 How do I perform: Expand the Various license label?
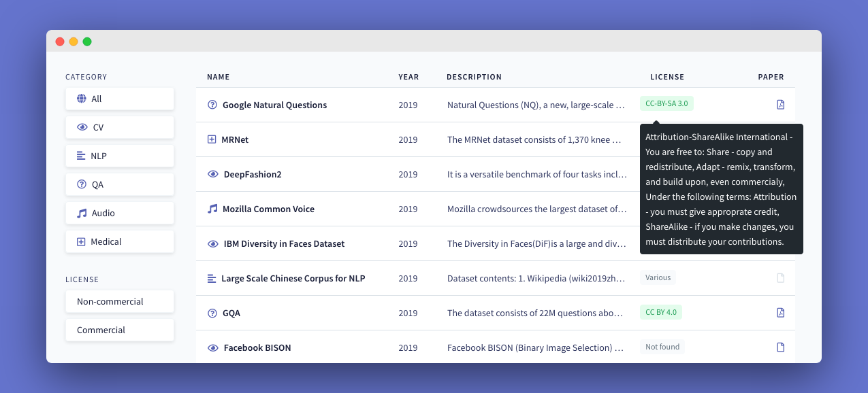[x=658, y=277]
